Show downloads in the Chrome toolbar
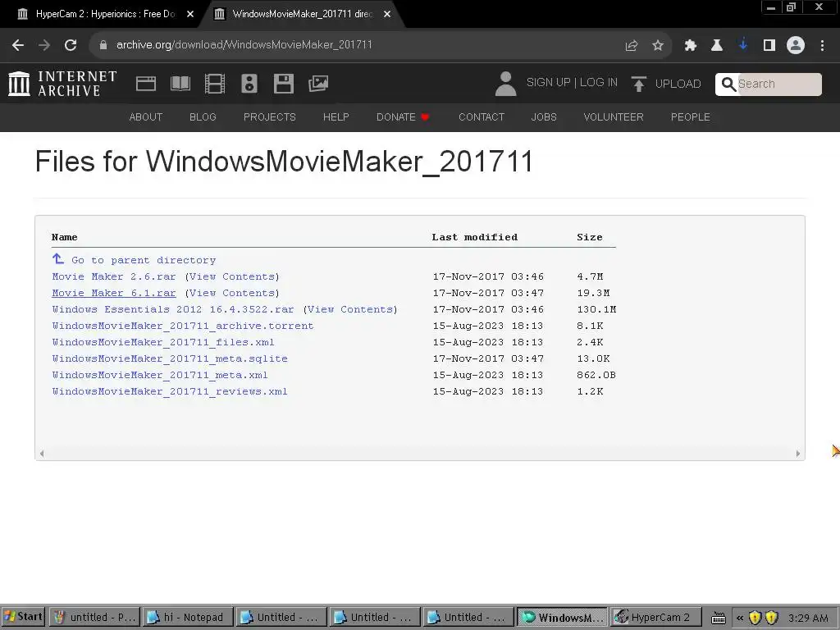Image resolution: width=840 pixels, height=630 pixels. click(743, 45)
